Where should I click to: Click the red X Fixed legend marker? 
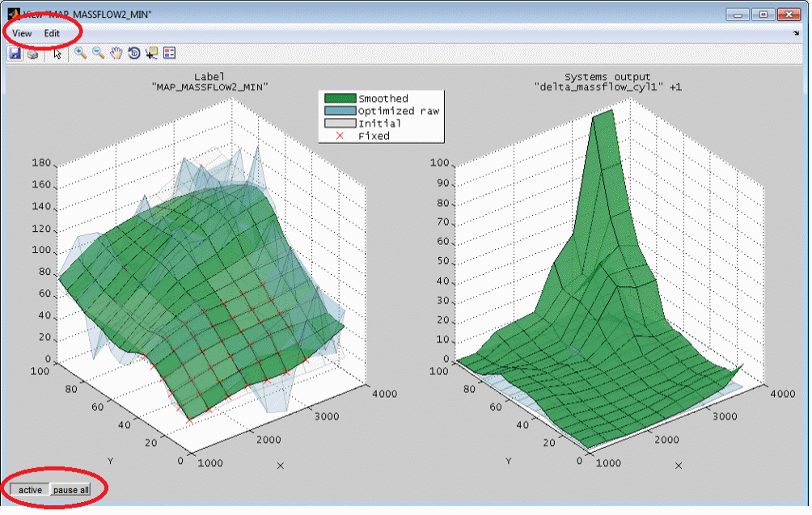(x=340, y=136)
